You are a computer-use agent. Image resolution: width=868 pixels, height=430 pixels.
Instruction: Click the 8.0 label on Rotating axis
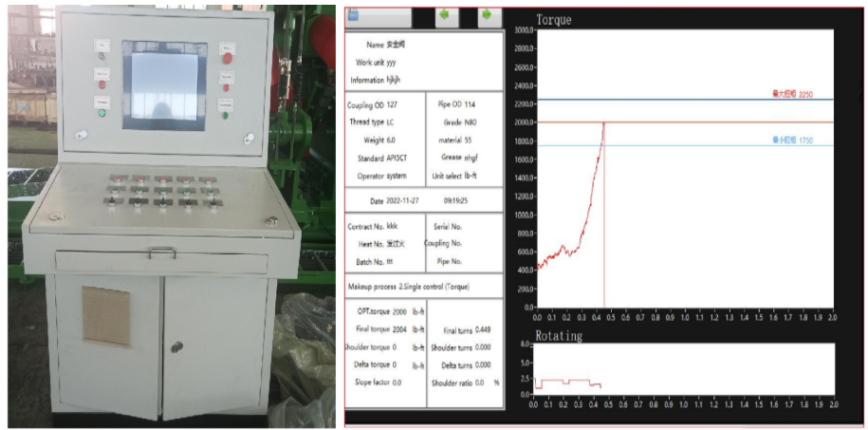526,345
